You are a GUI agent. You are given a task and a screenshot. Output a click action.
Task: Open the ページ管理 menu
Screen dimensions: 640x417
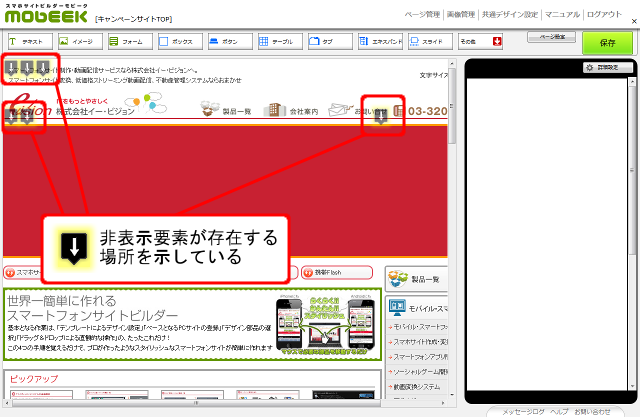pyautogui.click(x=423, y=15)
